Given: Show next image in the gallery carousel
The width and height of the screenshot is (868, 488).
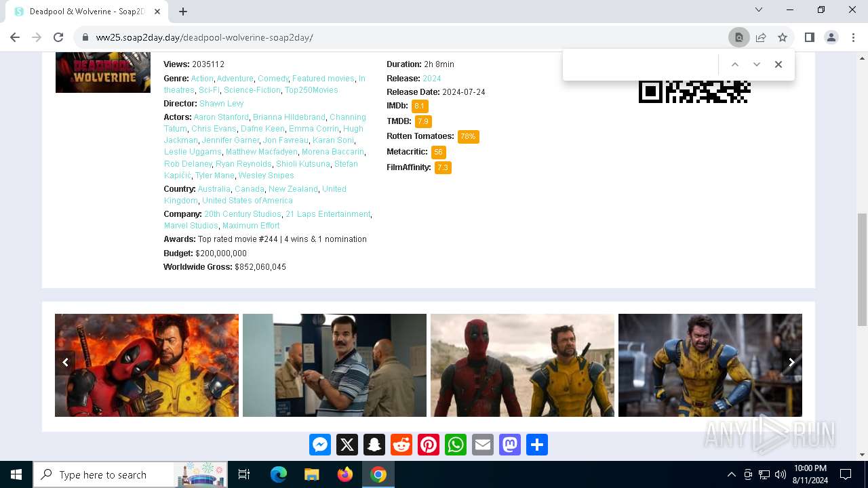Looking at the screenshot, I should click(791, 362).
